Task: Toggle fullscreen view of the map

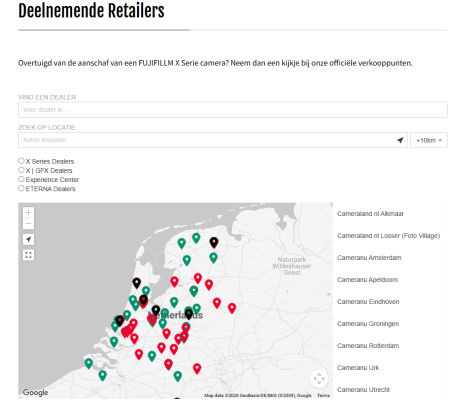Action: pyautogui.click(x=28, y=255)
